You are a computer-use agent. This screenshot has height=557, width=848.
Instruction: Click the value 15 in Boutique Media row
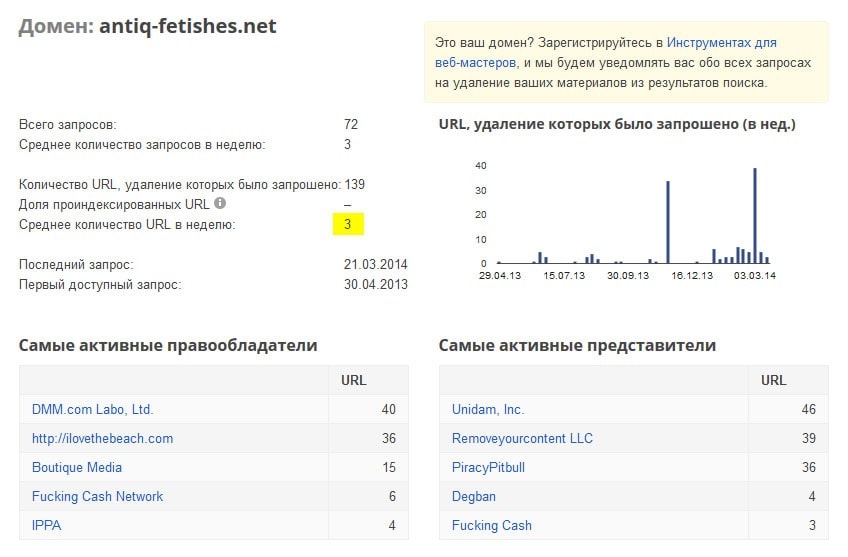[389, 467]
